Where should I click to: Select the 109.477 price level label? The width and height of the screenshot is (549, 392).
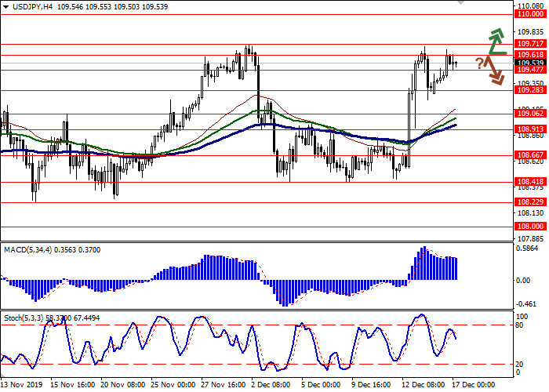(x=530, y=70)
